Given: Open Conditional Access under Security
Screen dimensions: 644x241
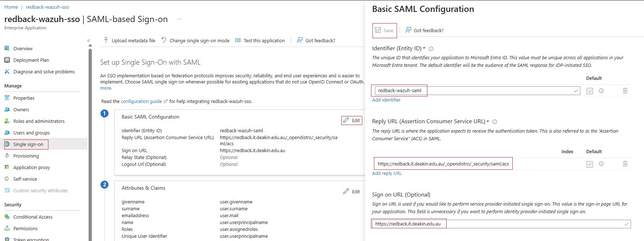Looking at the screenshot, I should point(33,217).
